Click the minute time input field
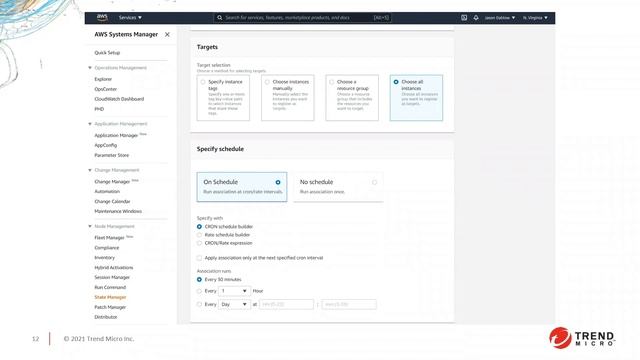 pyautogui.click(x=349, y=304)
